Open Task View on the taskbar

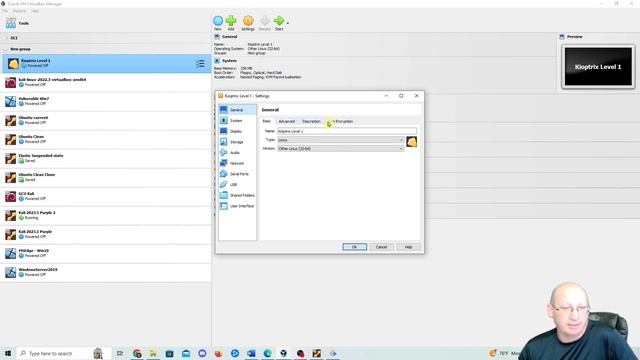pyautogui.click(x=120, y=353)
